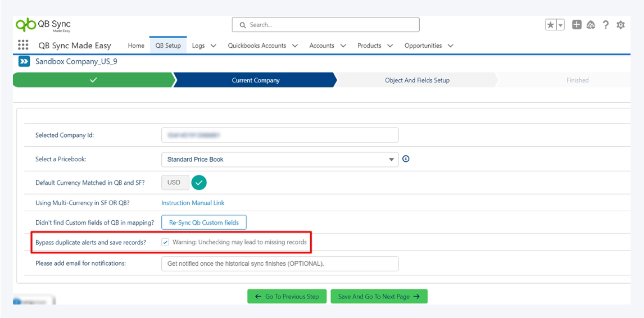Viewport: 644px width, 318px height.
Task: Click Save And Go To Next Page
Action: [379, 296]
